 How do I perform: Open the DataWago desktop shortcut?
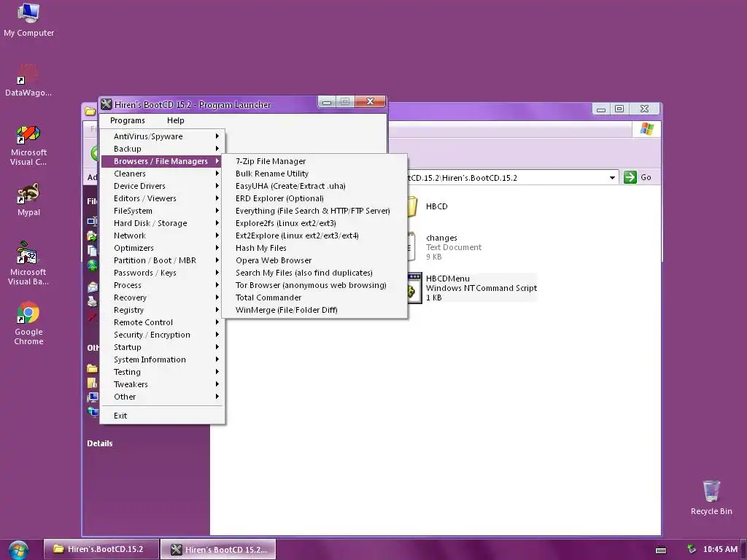(28, 79)
